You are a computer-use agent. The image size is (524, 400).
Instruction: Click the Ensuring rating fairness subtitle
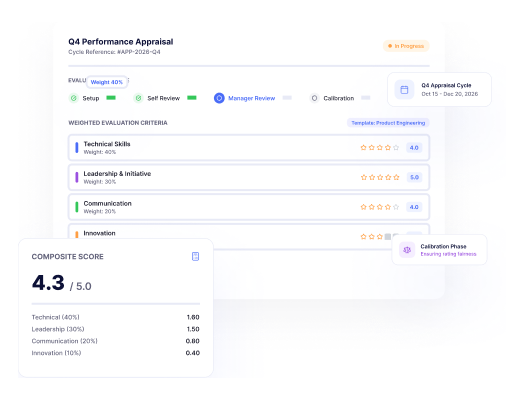448,254
